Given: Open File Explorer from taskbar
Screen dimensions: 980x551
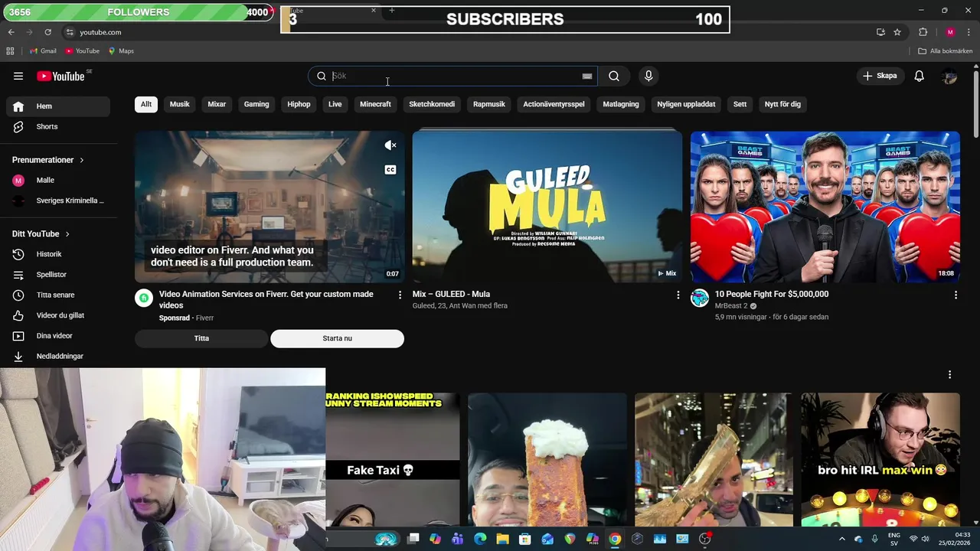Looking at the screenshot, I should [502, 539].
